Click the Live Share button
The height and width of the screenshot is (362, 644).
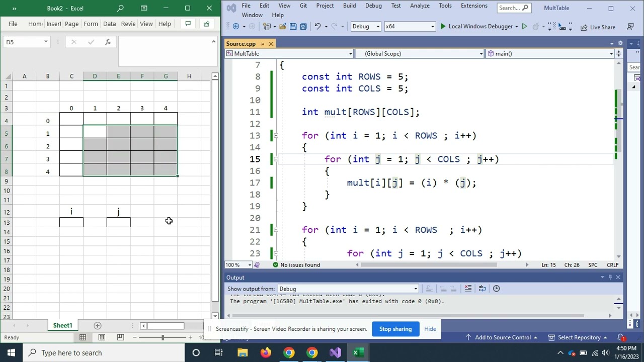coord(598,27)
